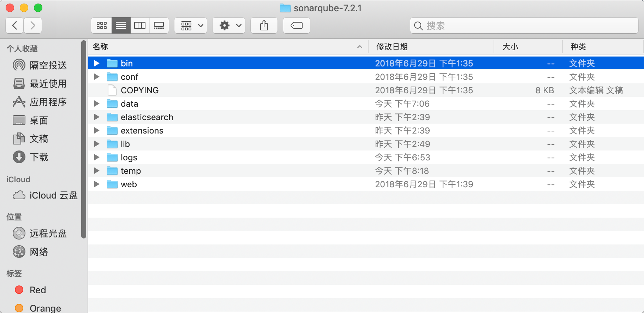
Task: Open the group-by arrangement dropdown
Action: 191,25
